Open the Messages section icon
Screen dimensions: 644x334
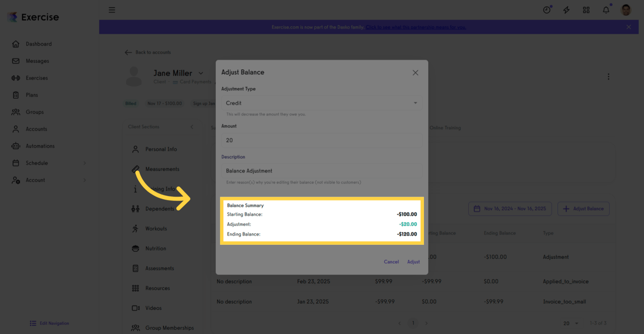pyautogui.click(x=16, y=60)
